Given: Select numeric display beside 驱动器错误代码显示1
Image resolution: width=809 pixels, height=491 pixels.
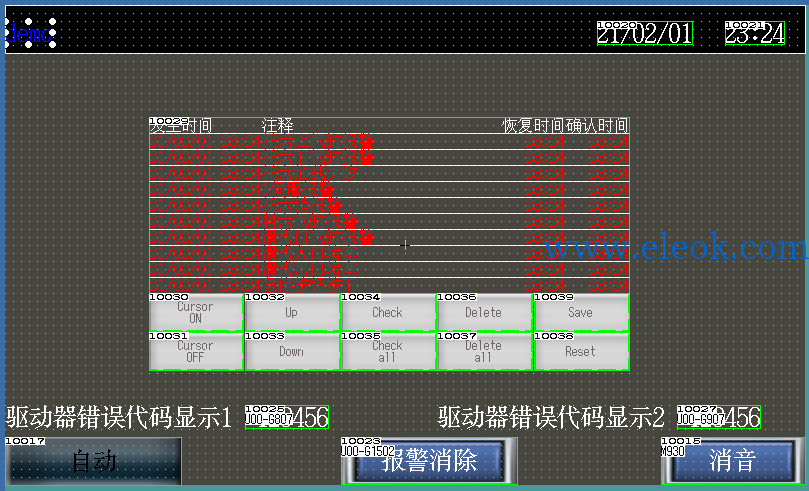Looking at the screenshot, I should (x=287, y=417).
